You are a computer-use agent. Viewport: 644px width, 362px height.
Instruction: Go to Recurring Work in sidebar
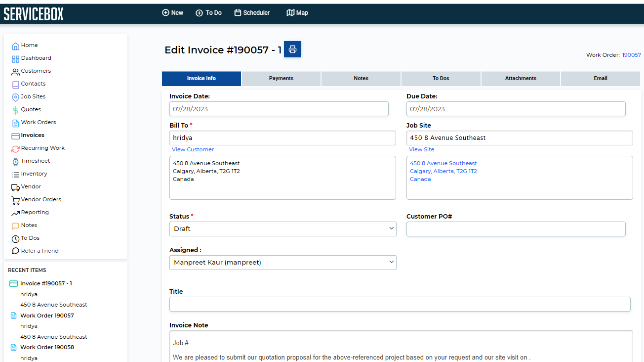[43, 148]
